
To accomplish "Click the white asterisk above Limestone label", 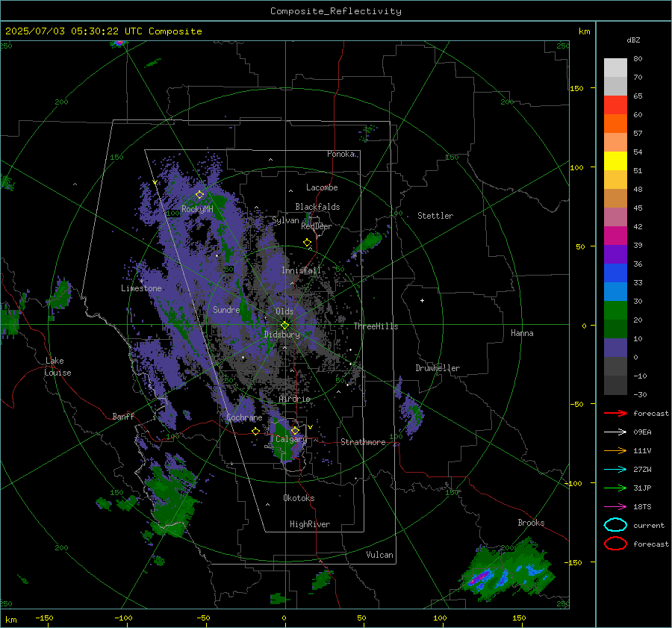I will [141, 282].
